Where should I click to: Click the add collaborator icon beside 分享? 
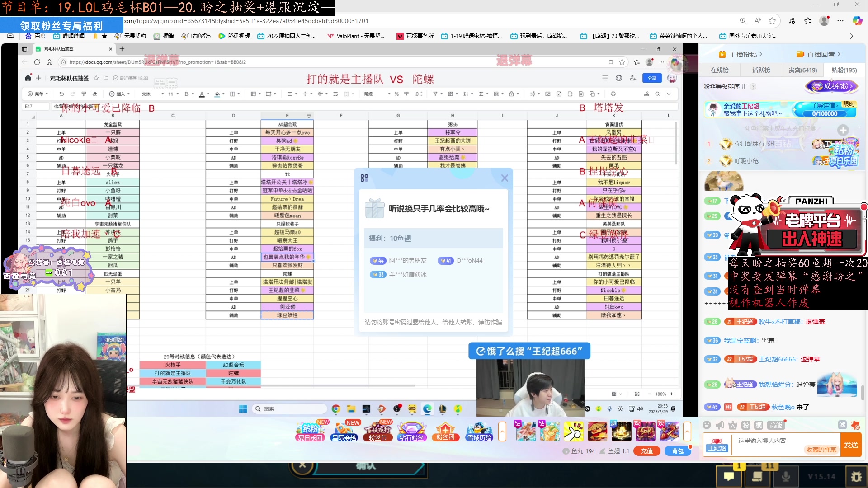[633, 78]
